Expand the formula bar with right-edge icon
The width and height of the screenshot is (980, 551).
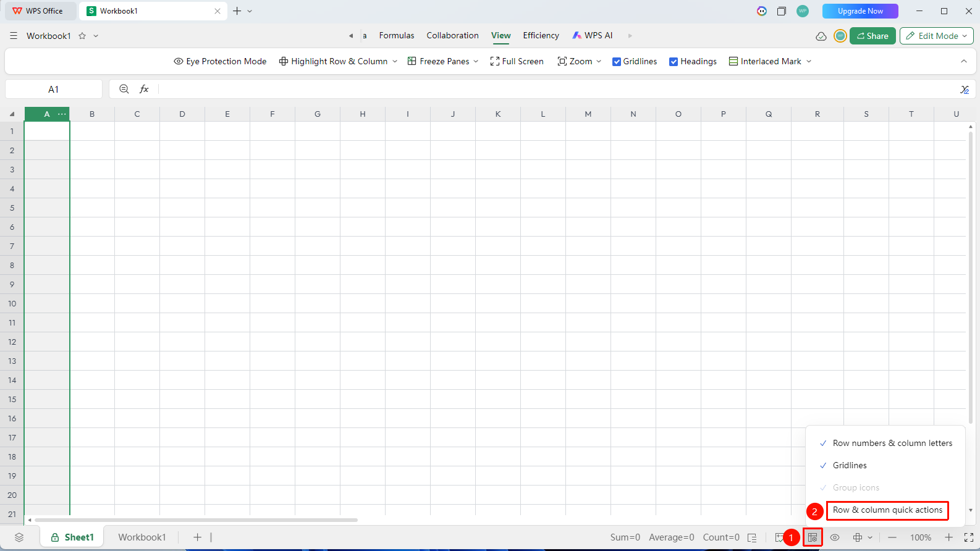click(965, 90)
